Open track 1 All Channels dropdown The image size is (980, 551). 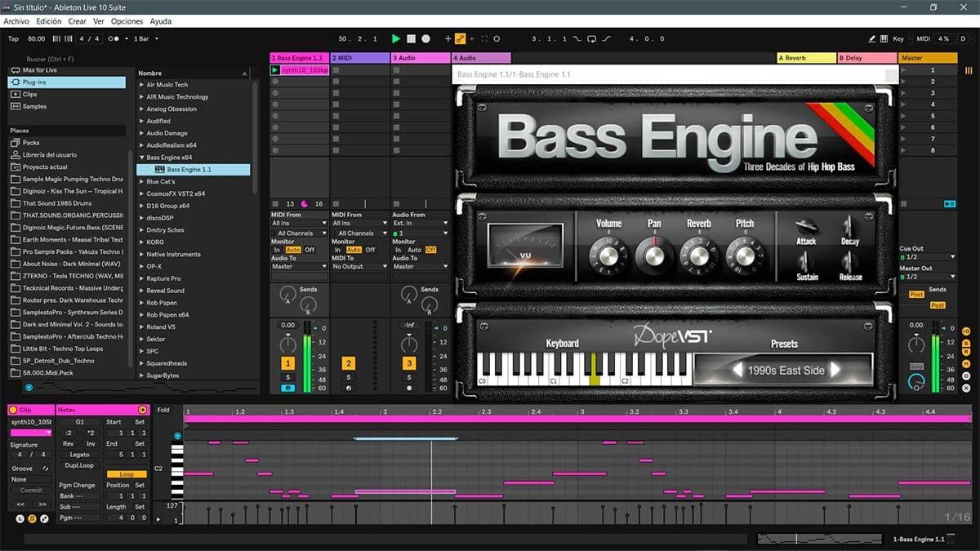(299, 233)
